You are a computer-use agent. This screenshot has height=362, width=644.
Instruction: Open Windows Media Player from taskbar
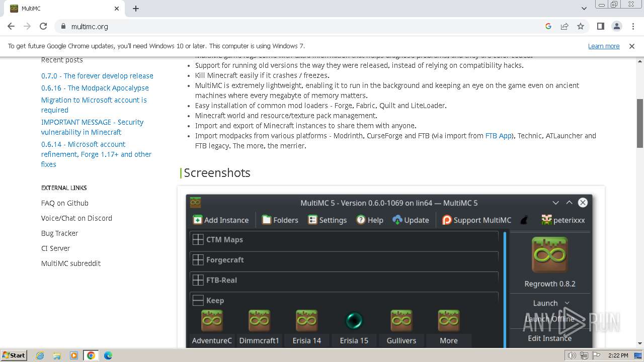click(x=74, y=355)
